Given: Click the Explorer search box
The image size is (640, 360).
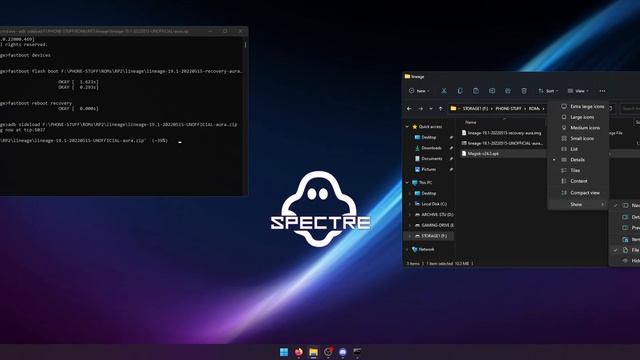Looking at the screenshot, I should pyautogui.click(x=630, y=109).
